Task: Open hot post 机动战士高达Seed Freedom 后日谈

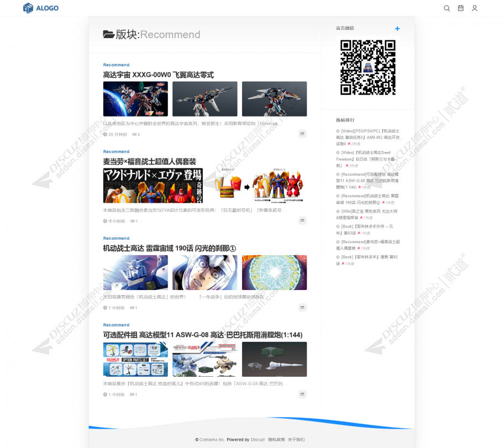Action: (x=366, y=159)
